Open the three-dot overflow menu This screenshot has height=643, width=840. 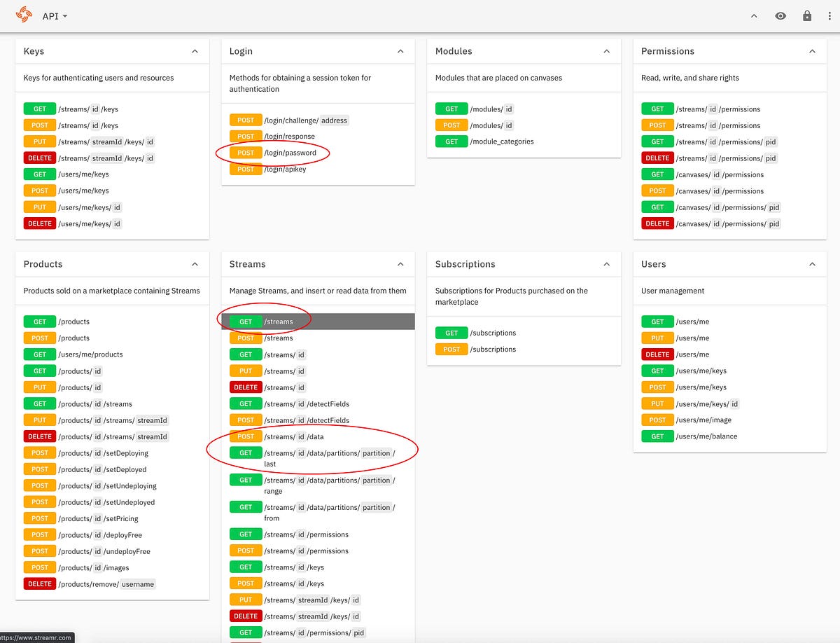829,15
